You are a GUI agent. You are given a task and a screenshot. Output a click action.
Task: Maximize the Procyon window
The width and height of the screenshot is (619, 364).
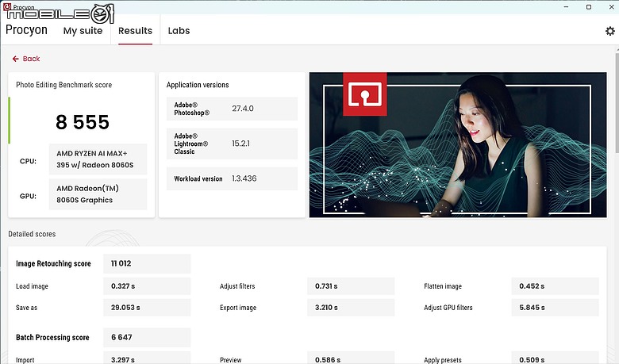pyautogui.click(x=589, y=6)
